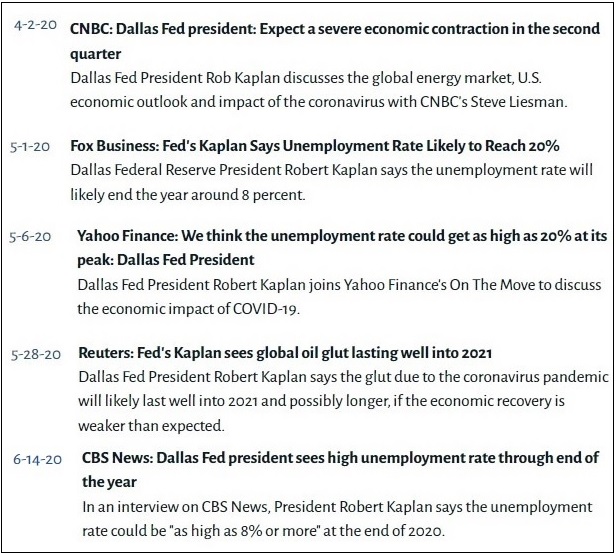
Task: Click the word 'quarter' in CNBC headline
Action: point(95,54)
